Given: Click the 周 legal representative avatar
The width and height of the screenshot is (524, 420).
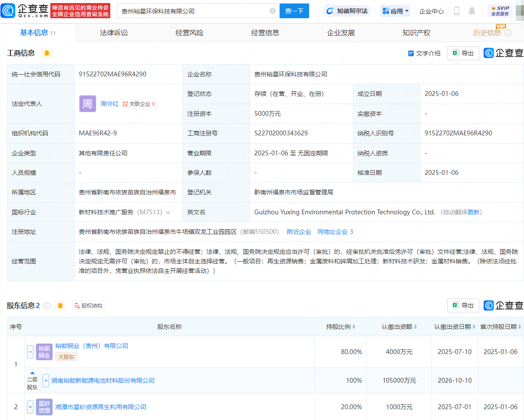Looking at the screenshot, I should click(x=88, y=104).
